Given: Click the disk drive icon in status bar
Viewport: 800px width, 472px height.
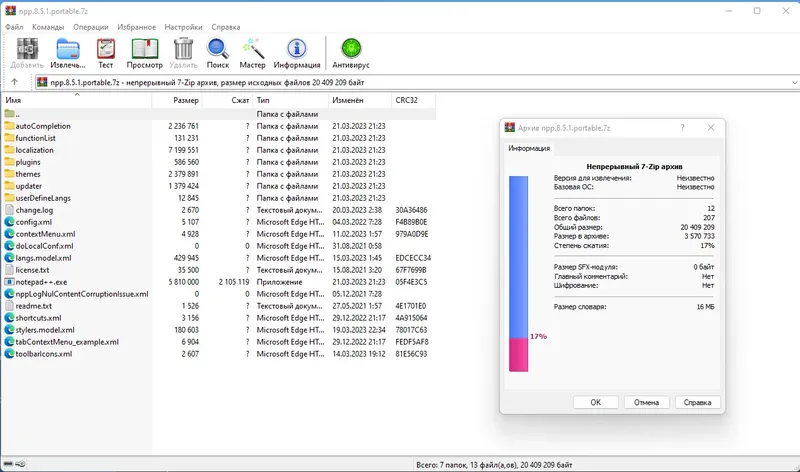Looking at the screenshot, I should (x=8, y=464).
